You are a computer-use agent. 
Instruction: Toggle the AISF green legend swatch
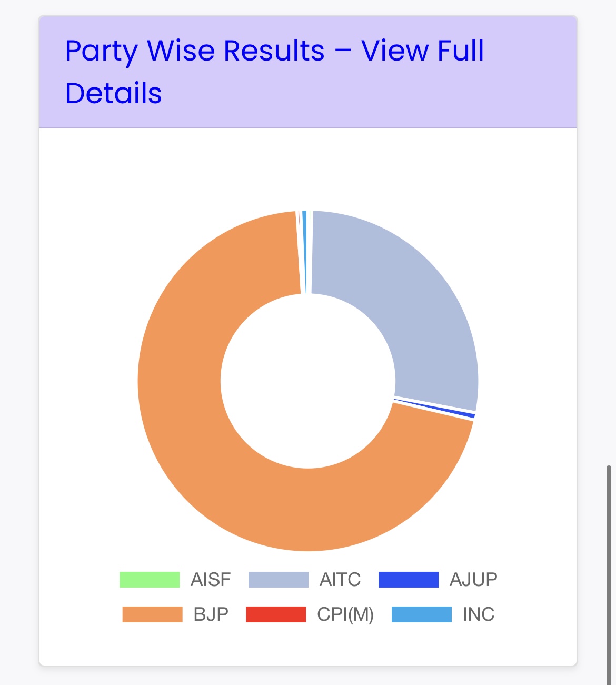[150, 580]
